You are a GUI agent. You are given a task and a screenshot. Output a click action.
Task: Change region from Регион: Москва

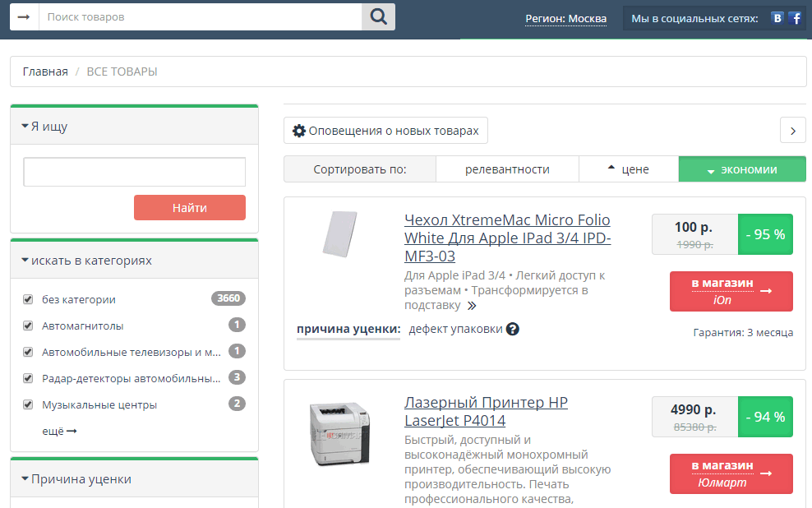565,19
